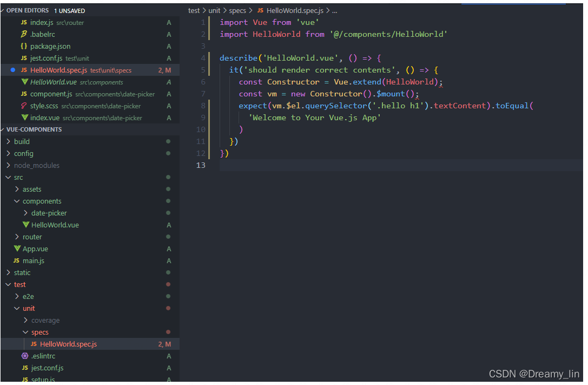Click '1 UNSAVED' label

click(70, 11)
